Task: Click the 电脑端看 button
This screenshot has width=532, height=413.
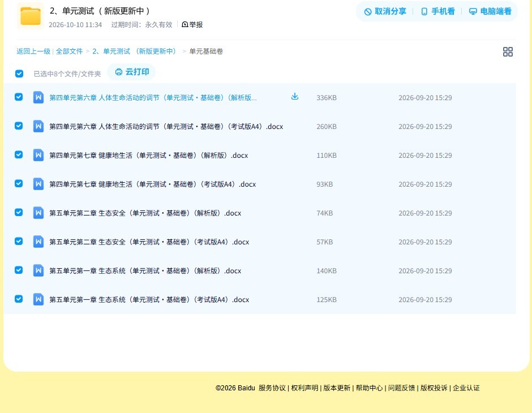Action: 490,11
